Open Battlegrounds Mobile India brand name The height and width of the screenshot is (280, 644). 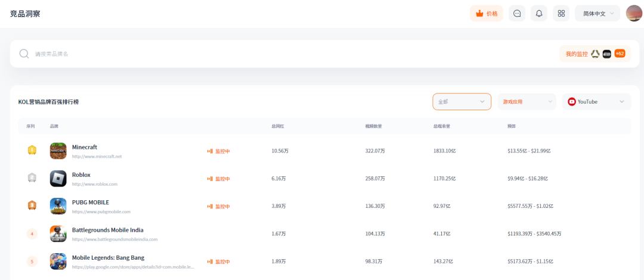pyautogui.click(x=107, y=230)
